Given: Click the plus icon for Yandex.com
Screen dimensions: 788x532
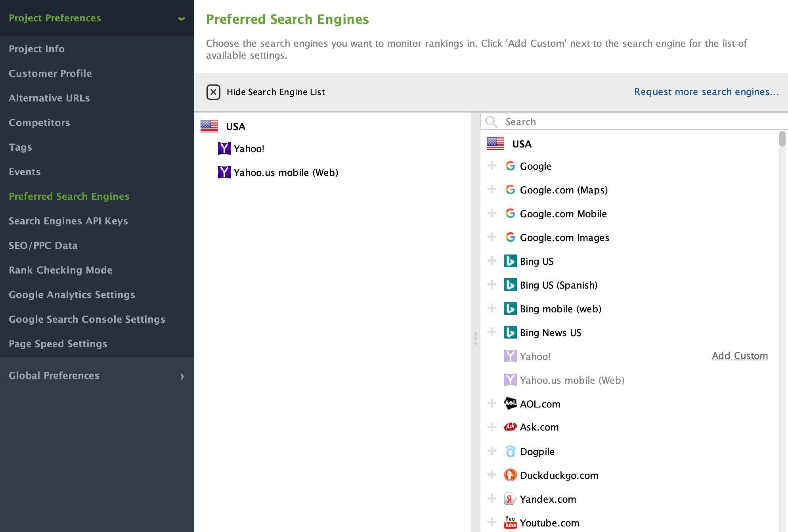Looking at the screenshot, I should [x=492, y=499].
